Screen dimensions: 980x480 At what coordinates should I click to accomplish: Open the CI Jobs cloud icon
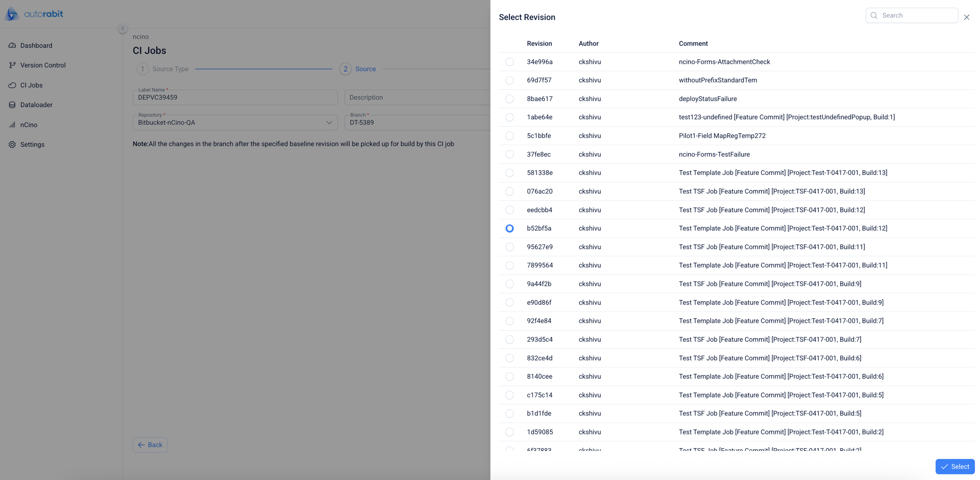pyautogui.click(x=12, y=85)
